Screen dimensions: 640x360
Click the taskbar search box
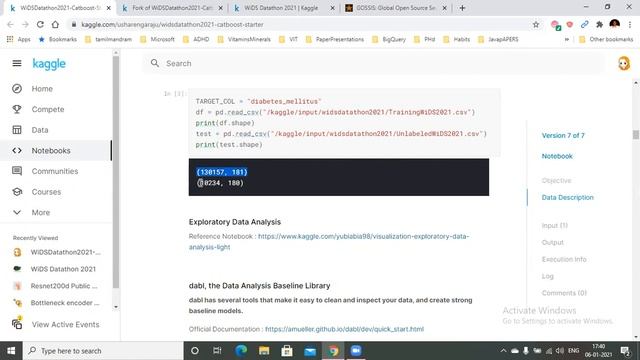coord(103,351)
